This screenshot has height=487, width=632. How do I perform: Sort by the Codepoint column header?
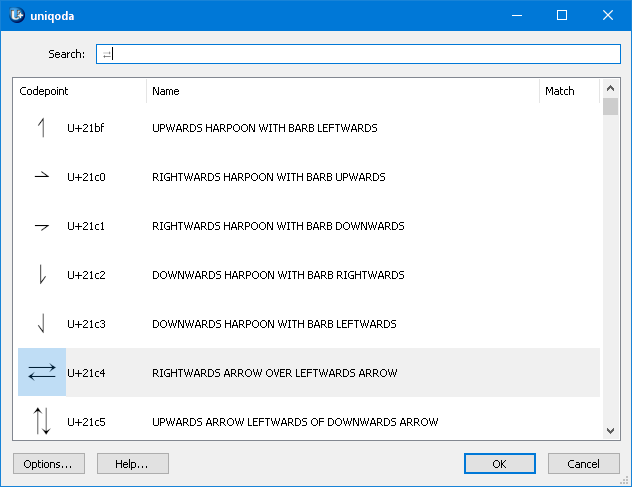80,91
